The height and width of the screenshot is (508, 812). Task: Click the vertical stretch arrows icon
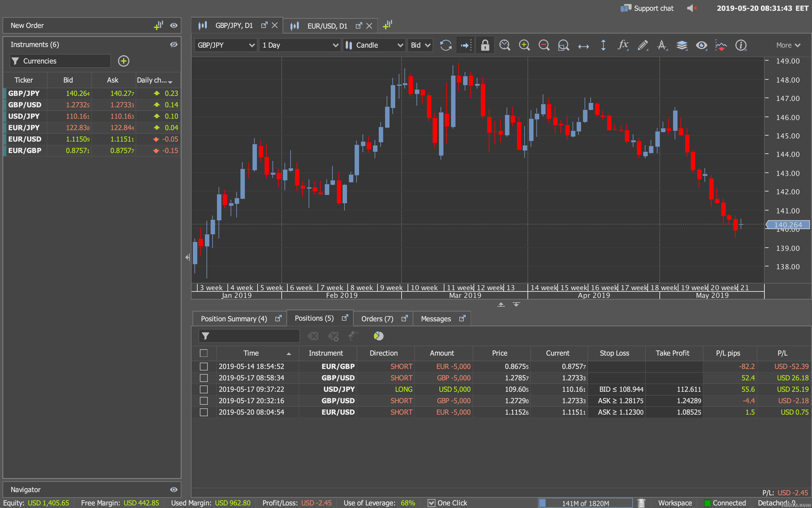pos(603,45)
